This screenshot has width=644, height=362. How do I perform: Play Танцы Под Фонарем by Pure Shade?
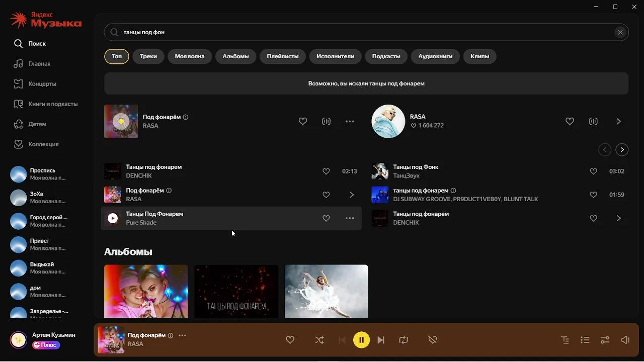113,218
